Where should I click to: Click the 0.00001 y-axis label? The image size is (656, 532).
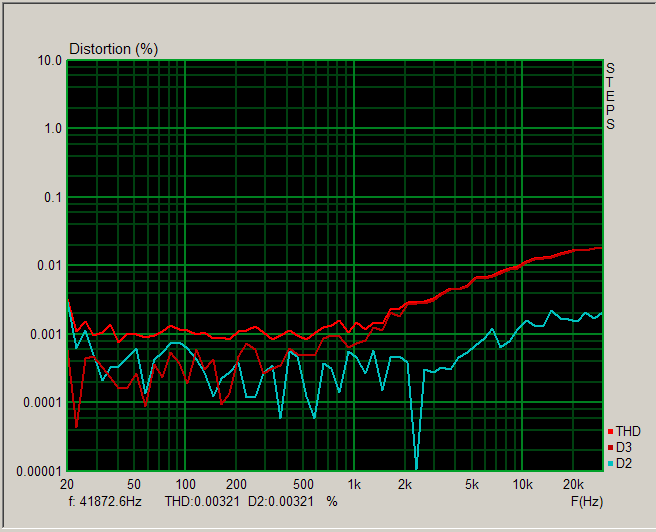40,471
